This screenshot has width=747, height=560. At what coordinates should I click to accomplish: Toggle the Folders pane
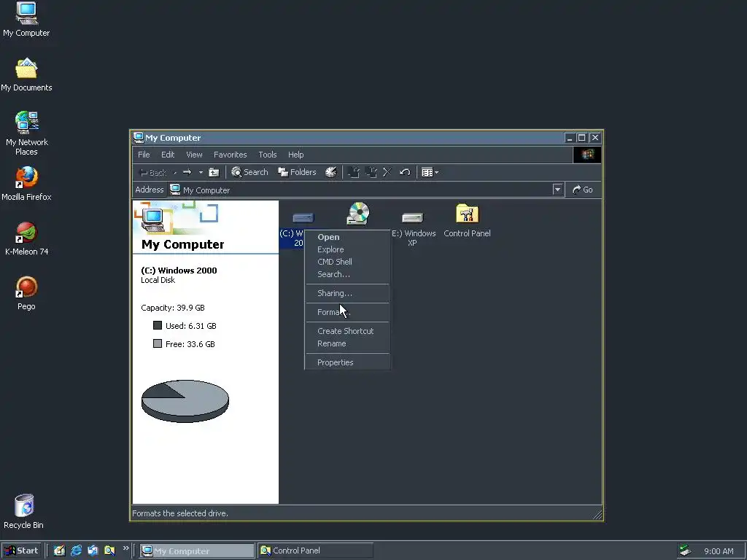(x=298, y=172)
